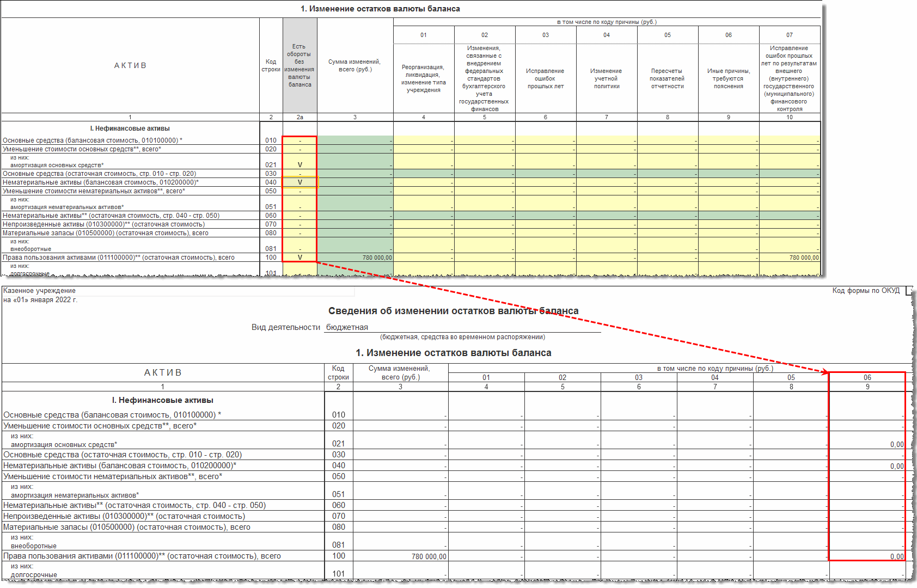Viewport: 917px width, 588px height.
Task: Click the 'Сведения об изменении остатков валюты баланса' title
Action: tap(454, 311)
